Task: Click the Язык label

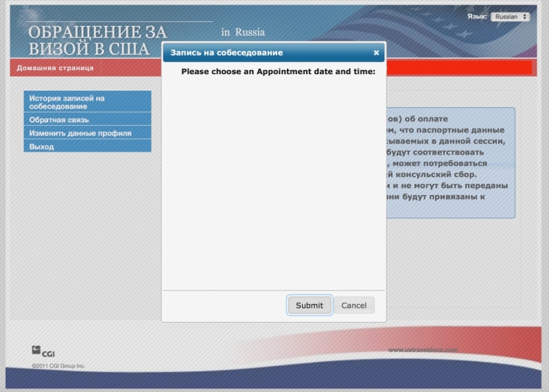Action: [477, 16]
